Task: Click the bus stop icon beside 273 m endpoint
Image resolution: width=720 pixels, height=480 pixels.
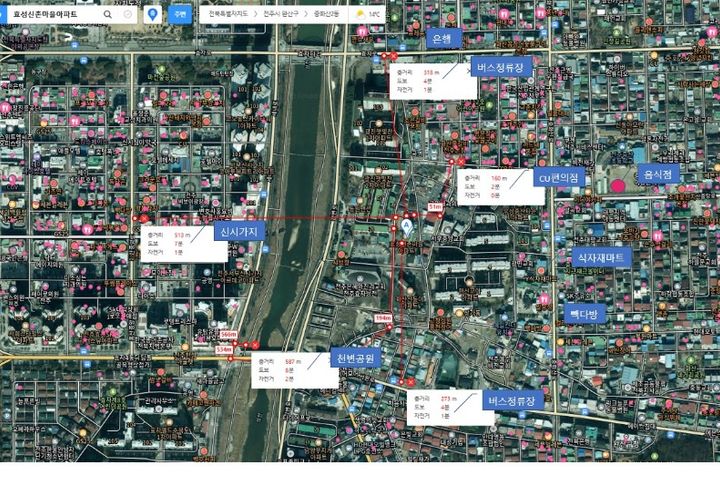Action: (x=394, y=381)
